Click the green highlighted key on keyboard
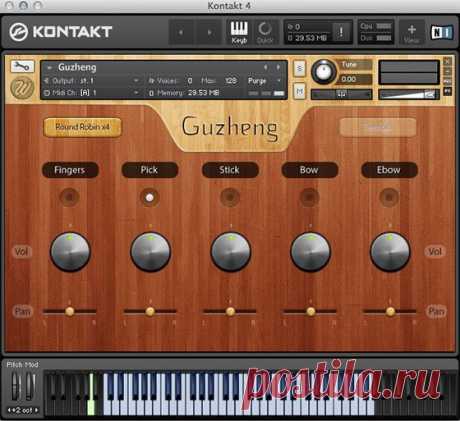 (x=91, y=394)
